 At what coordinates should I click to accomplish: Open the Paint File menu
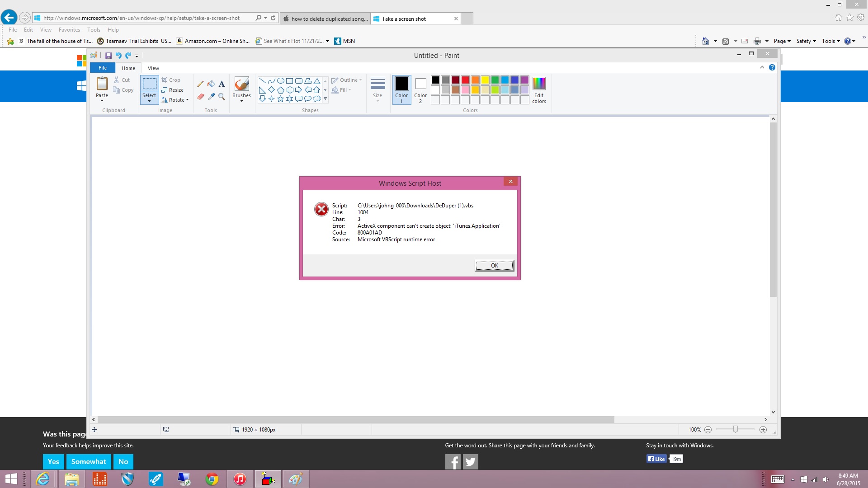pyautogui.click(x=103, y=68)
